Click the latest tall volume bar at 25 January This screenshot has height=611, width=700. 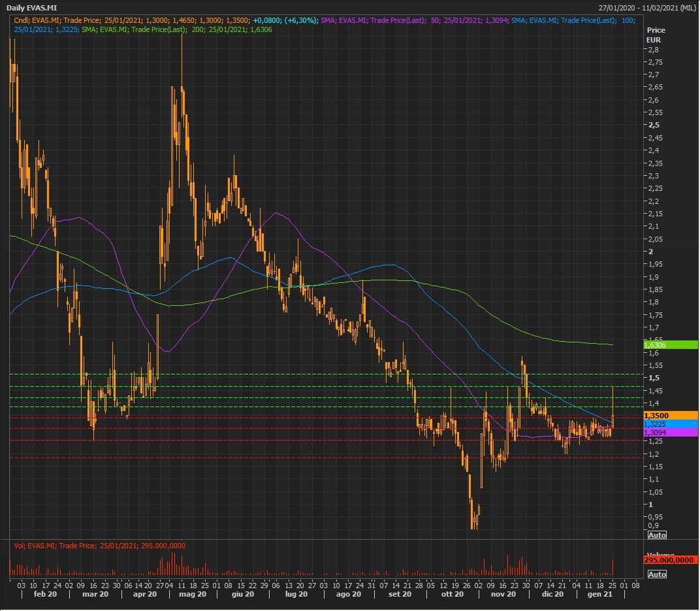[612, 569]
